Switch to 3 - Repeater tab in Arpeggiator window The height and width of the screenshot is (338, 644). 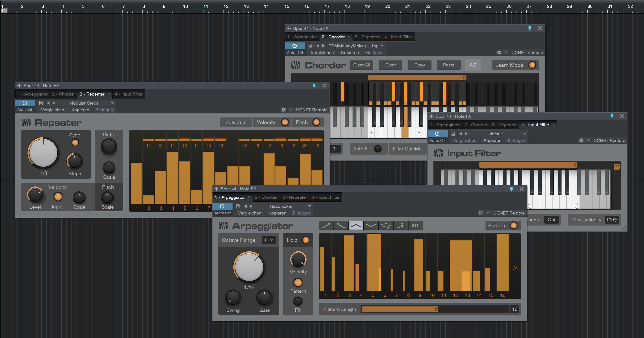tap(294, 197)
